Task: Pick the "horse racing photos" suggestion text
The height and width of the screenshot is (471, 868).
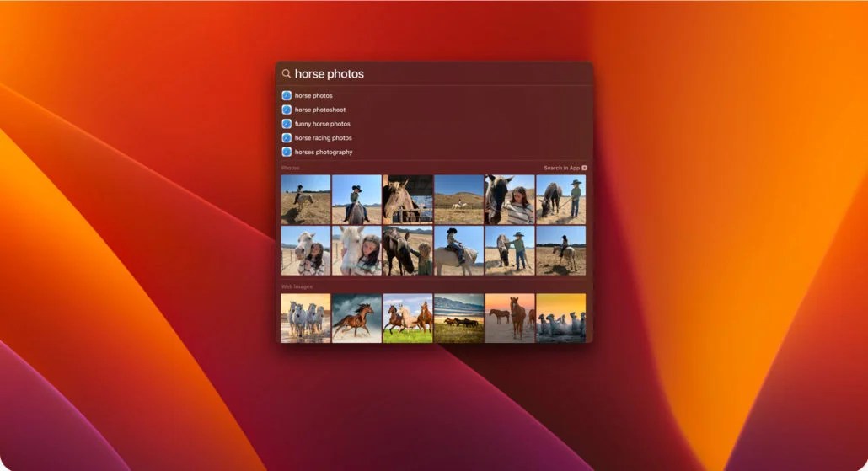Action: [x=324, y=138]
